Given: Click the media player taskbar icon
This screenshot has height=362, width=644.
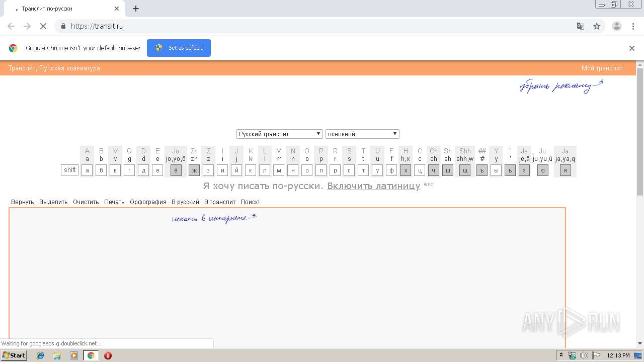Looking at the screenshot, I should 74,355.
